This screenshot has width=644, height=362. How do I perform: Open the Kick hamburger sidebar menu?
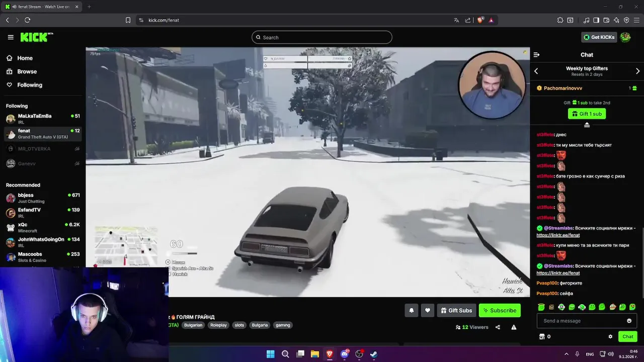click(11, 37)
